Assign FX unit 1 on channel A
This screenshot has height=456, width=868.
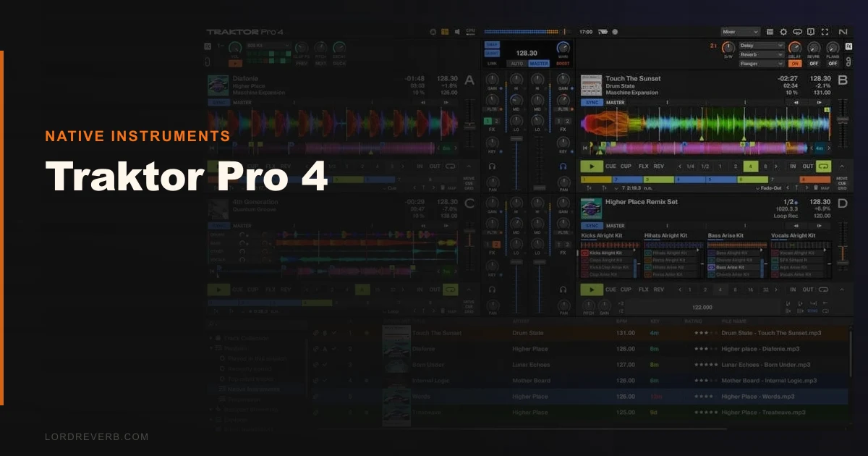tap(488, 121)
